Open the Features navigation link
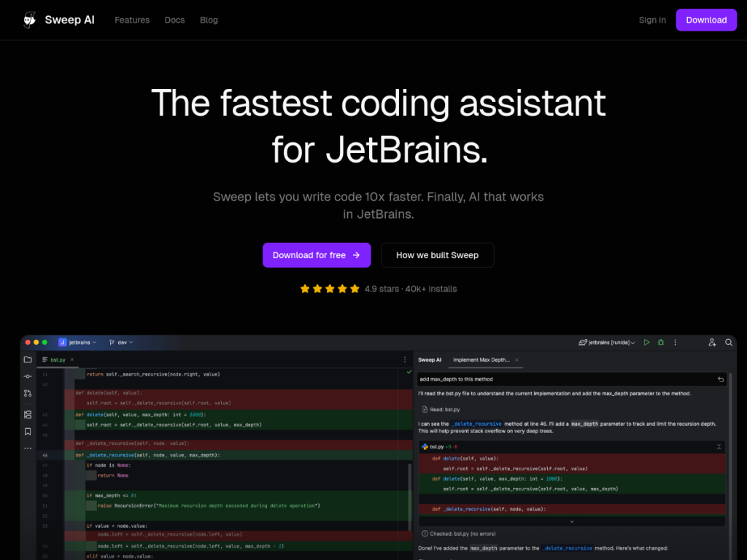747x560 pixels. click(132, 20)
